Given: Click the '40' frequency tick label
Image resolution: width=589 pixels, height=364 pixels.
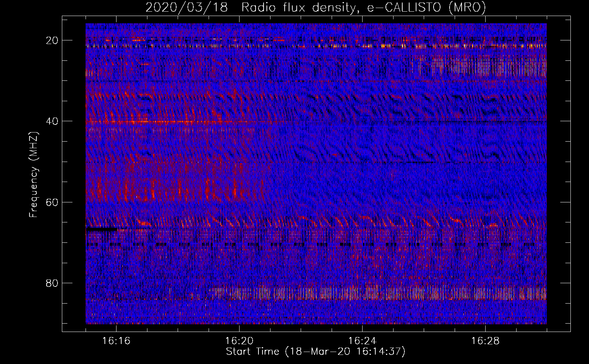Looking at the screenshot, I should click(x=52, y=121).
